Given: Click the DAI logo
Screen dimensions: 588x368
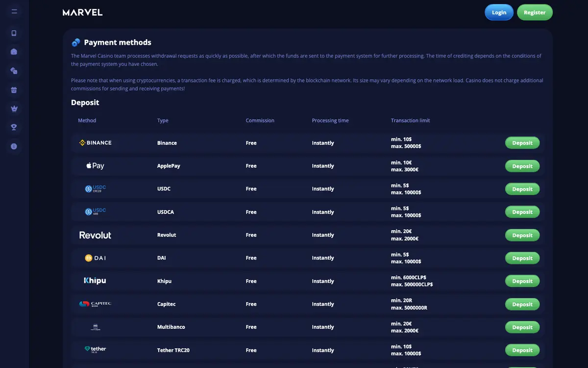Looking at the screenshot, I should coord(96,258).
